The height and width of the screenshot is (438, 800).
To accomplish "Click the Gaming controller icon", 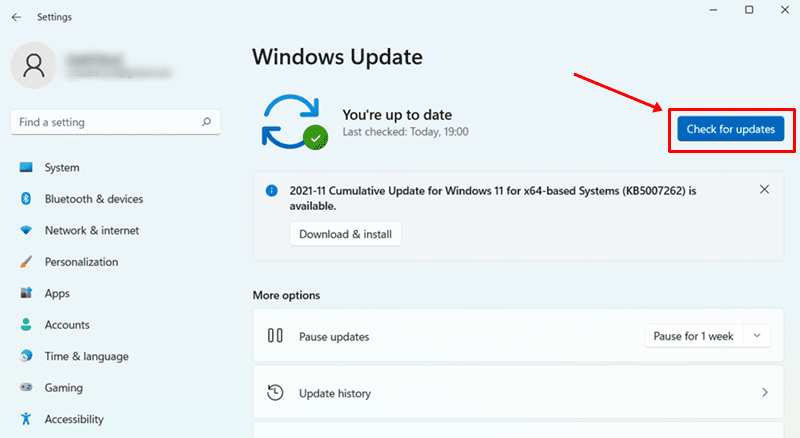I will pyautogui.click(x=26, y=388).
